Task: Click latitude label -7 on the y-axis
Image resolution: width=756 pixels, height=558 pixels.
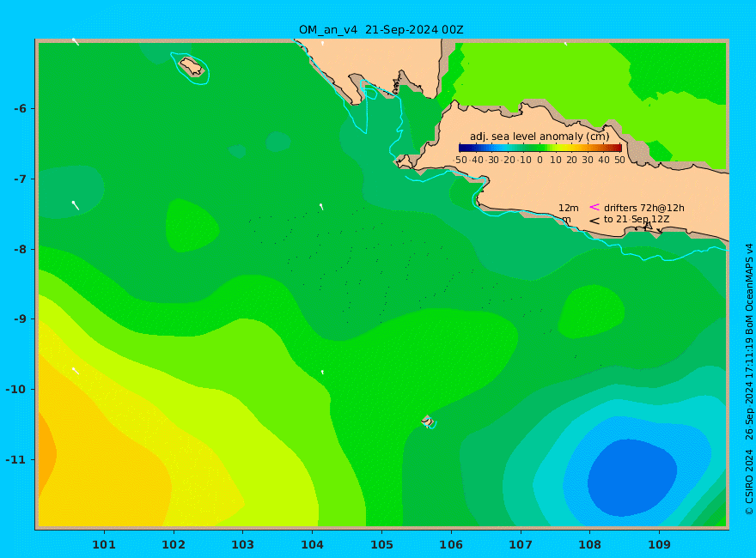Action: [20, 179]
